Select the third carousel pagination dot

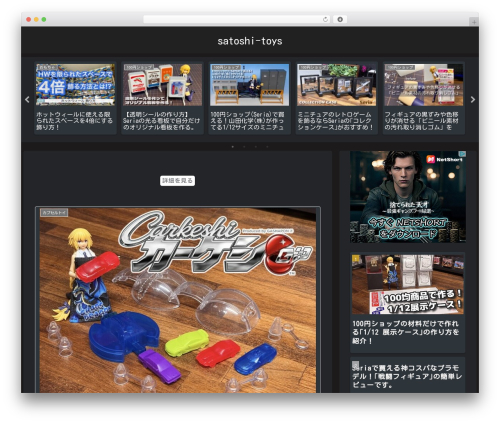(x=256, y=147)
